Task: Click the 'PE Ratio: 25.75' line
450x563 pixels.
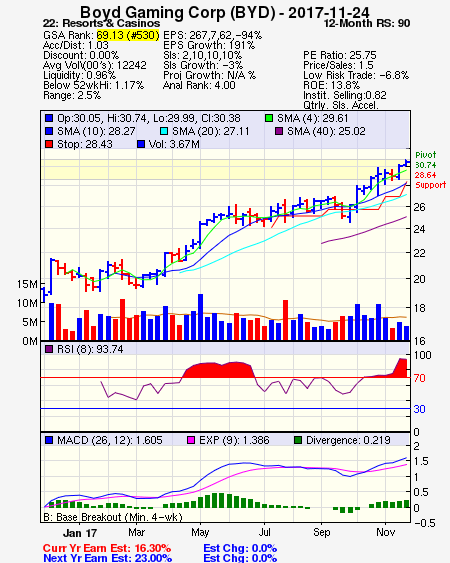Action: (x=340, y=55)
